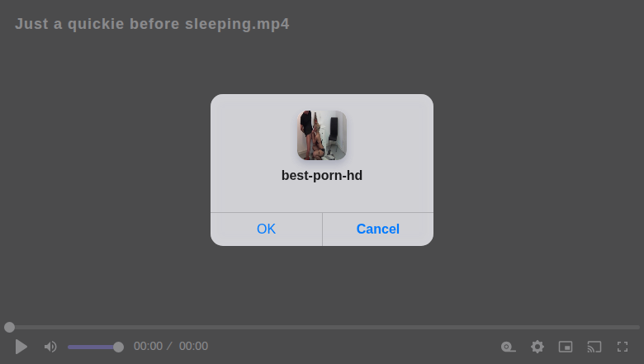Click the middle of the video seek bar
Viewport: 644px width, 364px height.
pos(322,327)
